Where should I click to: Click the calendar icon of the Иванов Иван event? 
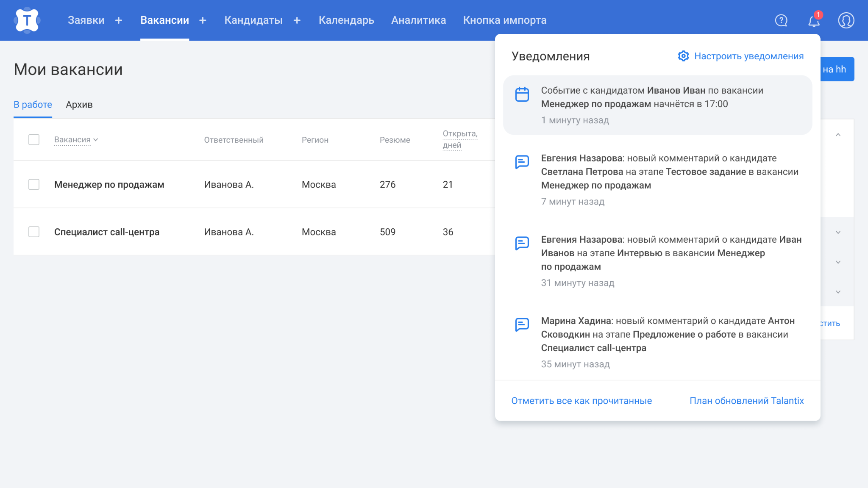click(522, 94)
